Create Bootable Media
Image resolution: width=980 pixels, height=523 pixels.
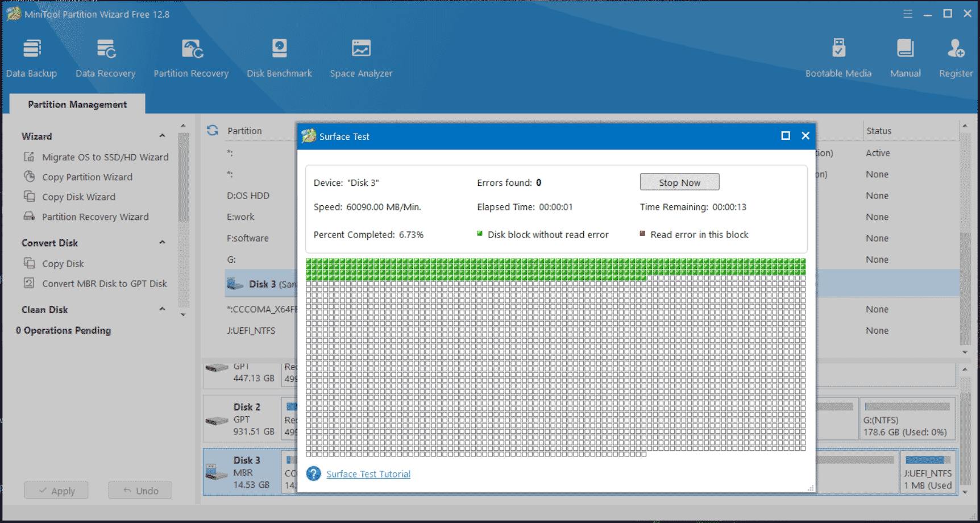[x=838, y=58]
